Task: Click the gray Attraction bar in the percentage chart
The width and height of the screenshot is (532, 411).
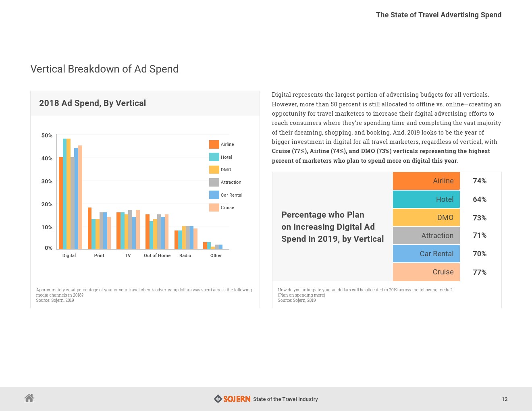Action: tap(426, 236)
